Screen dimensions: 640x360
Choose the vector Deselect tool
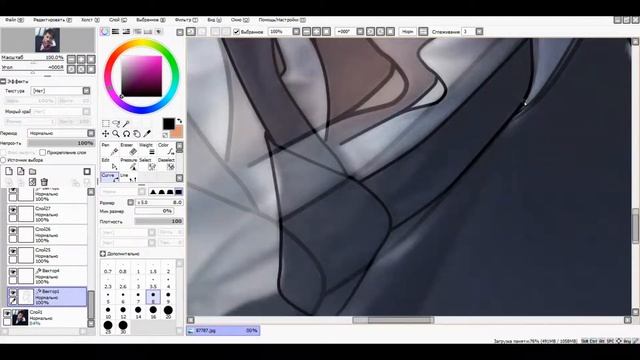[167, 164]
